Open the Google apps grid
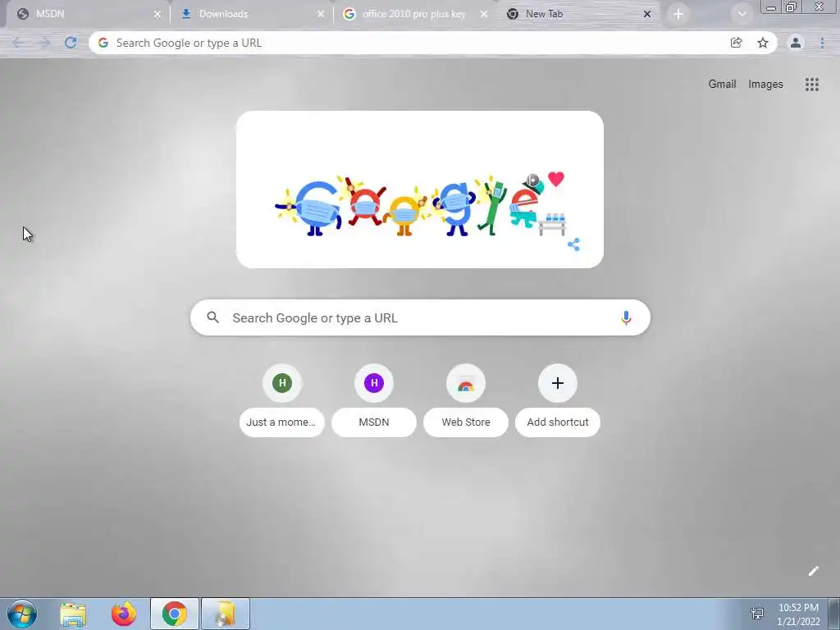Viewport: 840px width, 630px height. coord(811,84)
